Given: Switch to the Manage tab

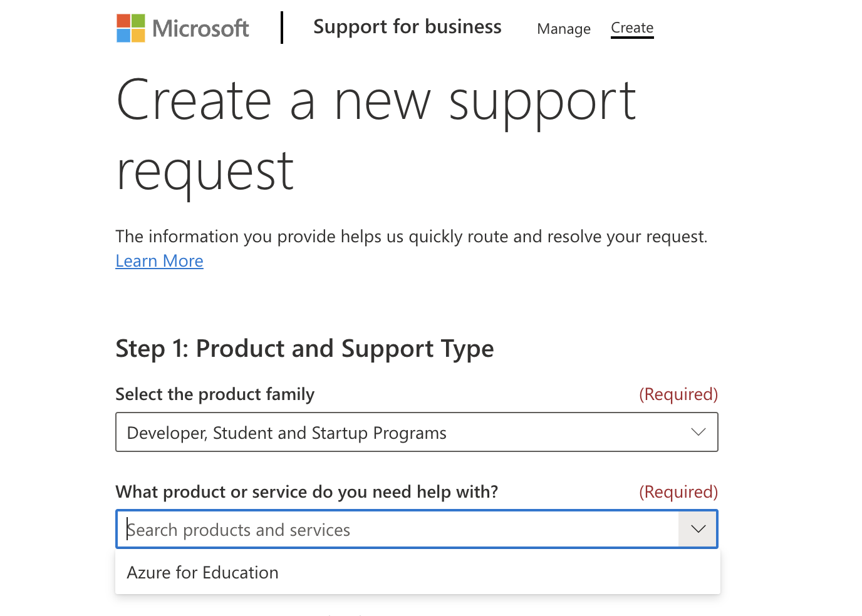Looking at the screenshot, I should 564,29.
